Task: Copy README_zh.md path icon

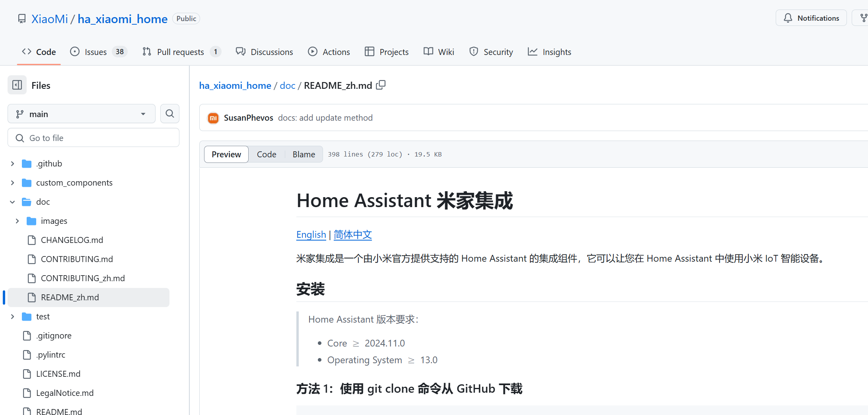Action: (x=381, y=85)
